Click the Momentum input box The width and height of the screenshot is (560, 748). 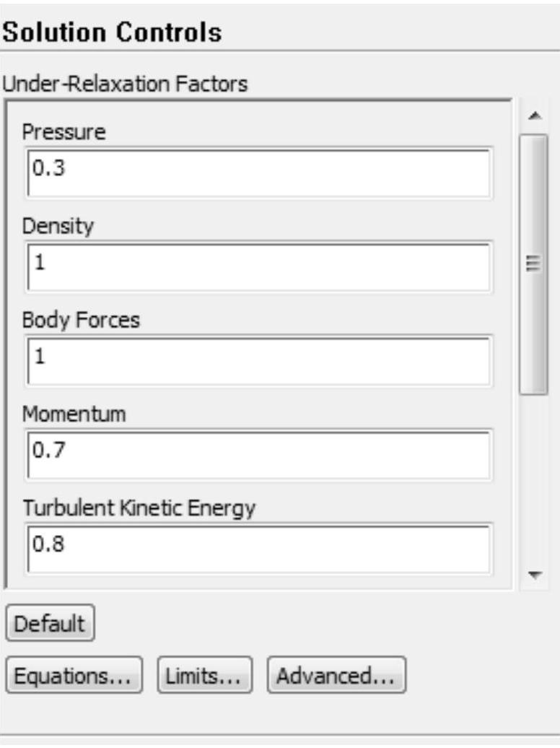[258, 454]
